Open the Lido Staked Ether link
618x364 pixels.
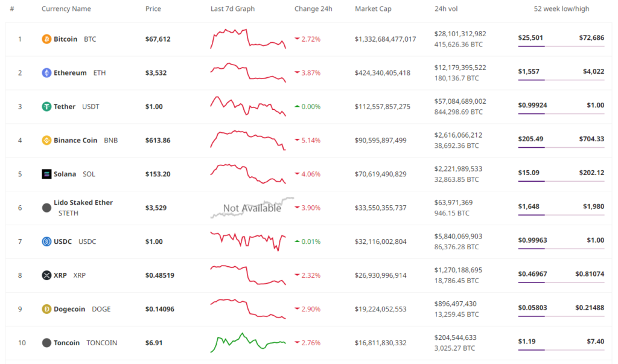83,202
